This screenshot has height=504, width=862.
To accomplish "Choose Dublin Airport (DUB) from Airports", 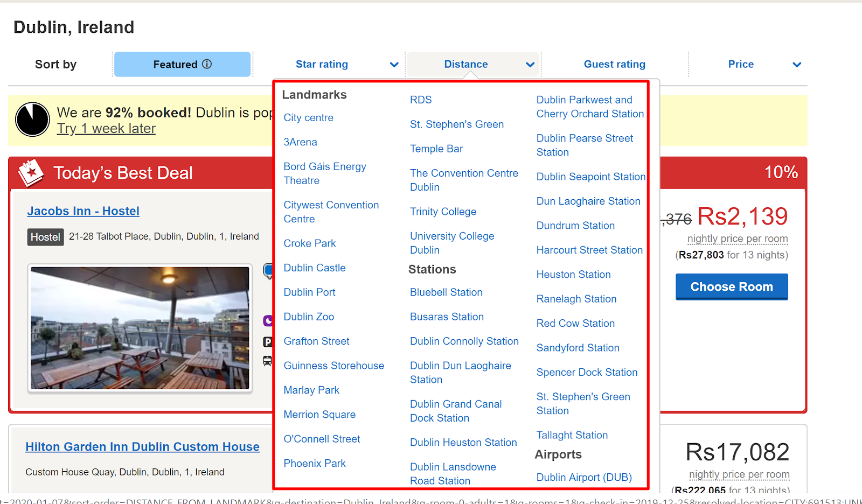I will [583, 477].
